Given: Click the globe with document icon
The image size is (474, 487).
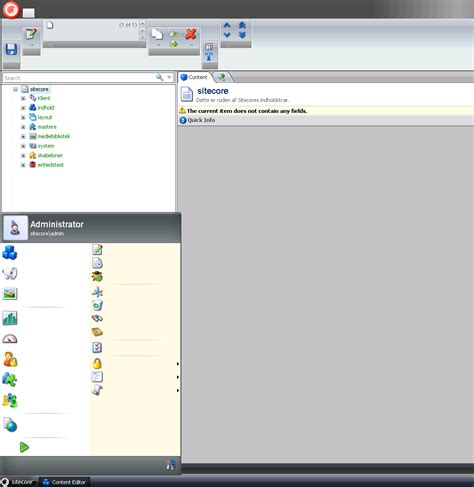Looking at the screenshot, I should tap(10, 425).
